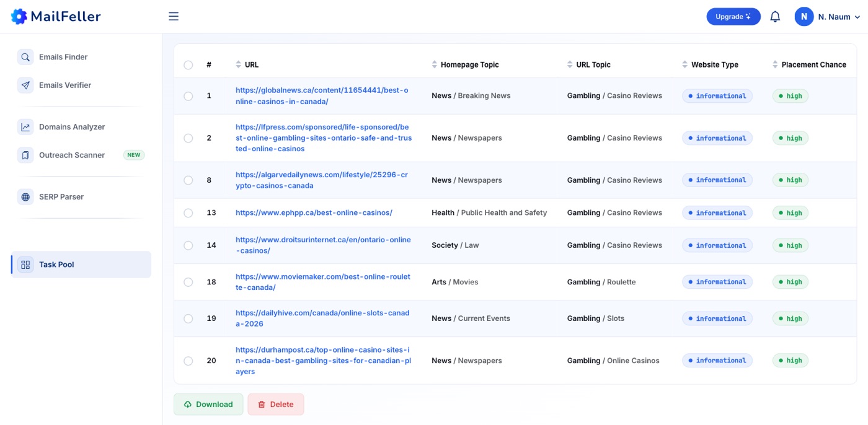This screenshot has width=868, height=425.
Task: Click the Download button
Action: (x=208, y=405)
